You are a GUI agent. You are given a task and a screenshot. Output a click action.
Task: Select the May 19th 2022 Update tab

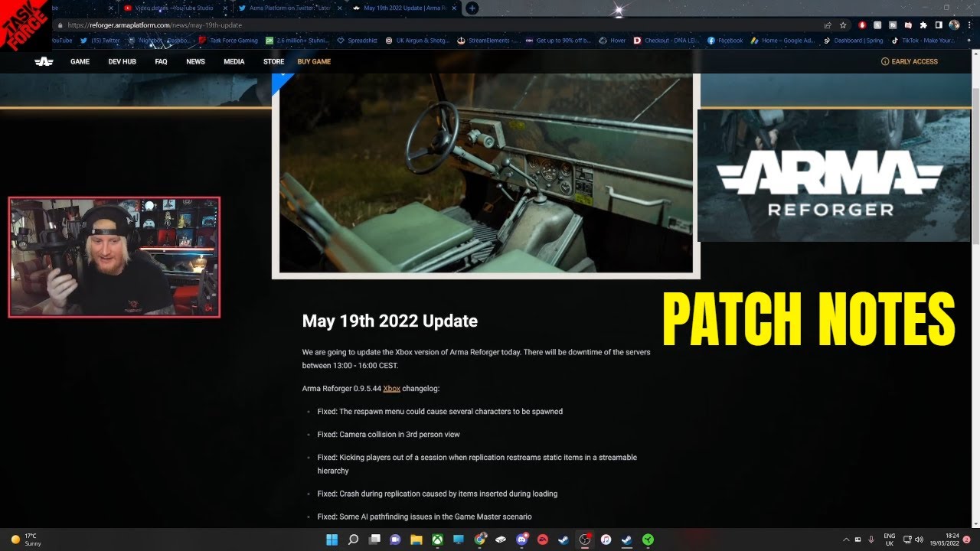[406, 8]
